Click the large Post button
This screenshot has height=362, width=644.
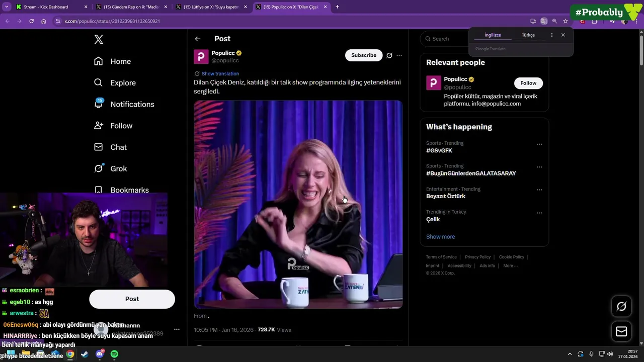(132, 299)
